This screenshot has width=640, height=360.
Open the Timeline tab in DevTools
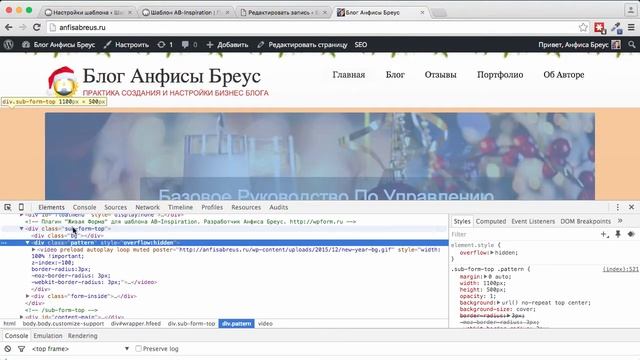[x=180, y=207]
